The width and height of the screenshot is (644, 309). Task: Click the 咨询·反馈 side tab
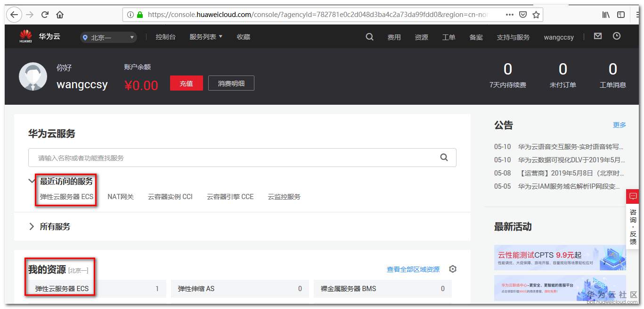tap(633, 226)
